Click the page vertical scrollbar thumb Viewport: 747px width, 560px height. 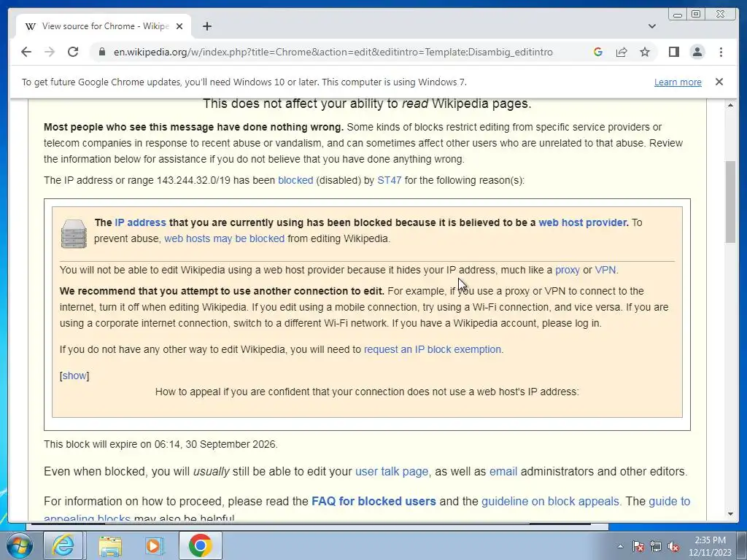coord(729,202)
